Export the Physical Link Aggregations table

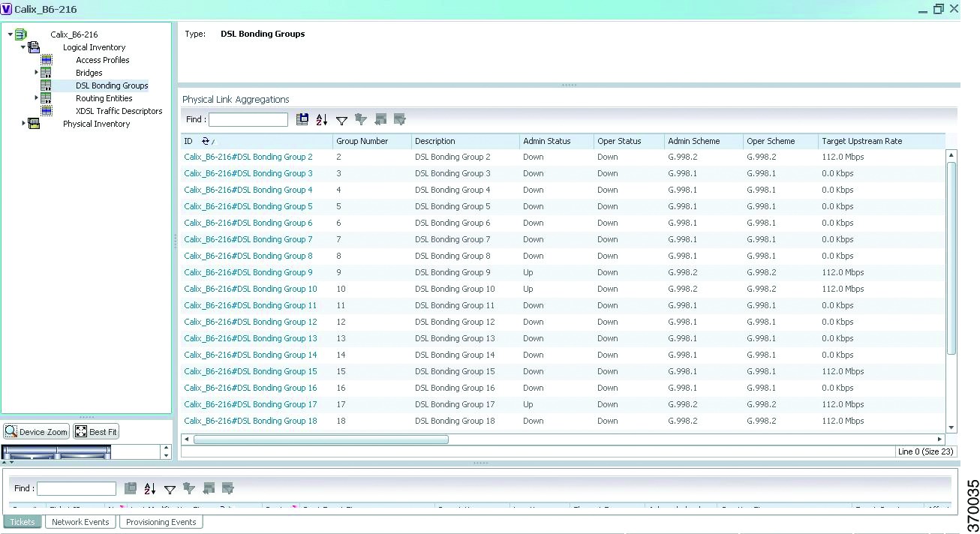tap(302, 119)
